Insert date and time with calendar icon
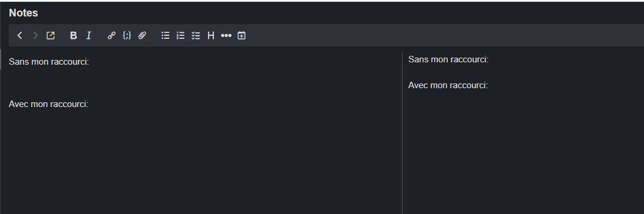The height and width of the screenshot is (214, 644). click(x=241, y=36)
